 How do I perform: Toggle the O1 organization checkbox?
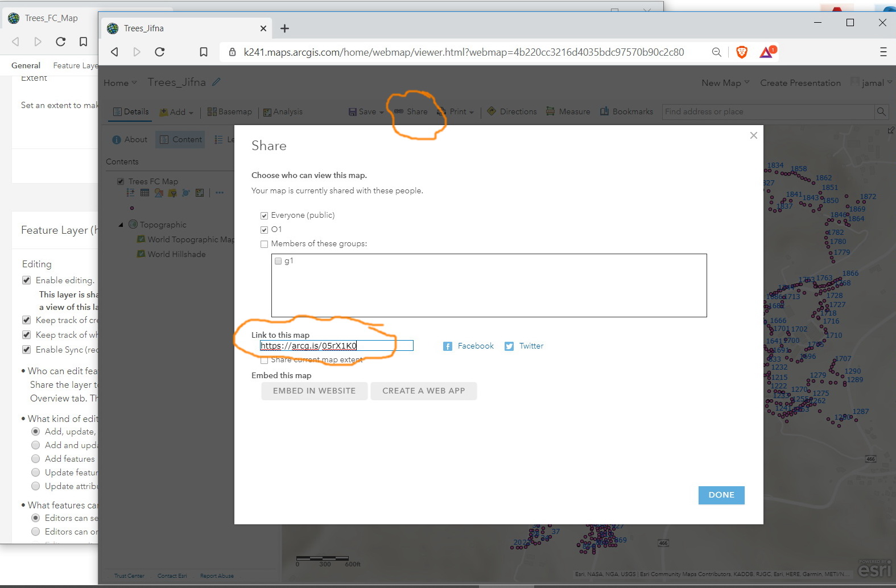point(264,230)
